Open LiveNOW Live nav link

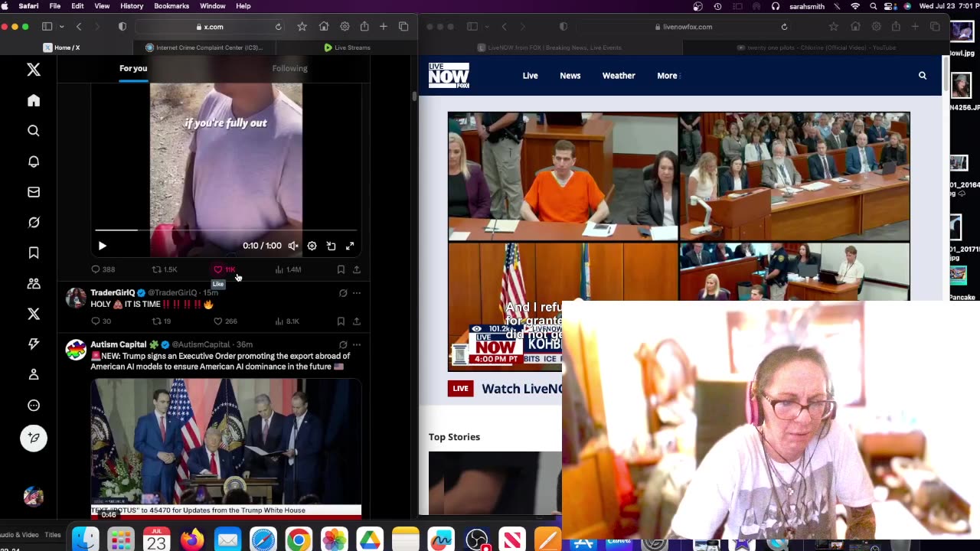pos(530,76)
